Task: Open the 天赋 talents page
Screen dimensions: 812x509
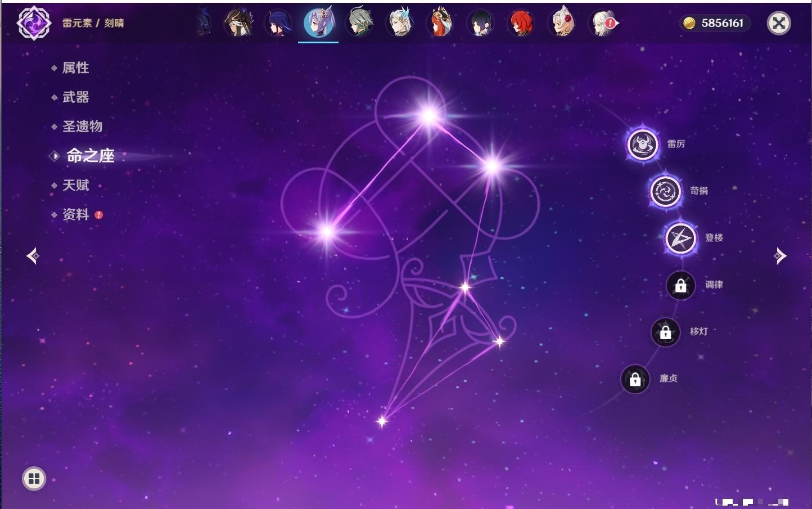Action: coord(75,185)
